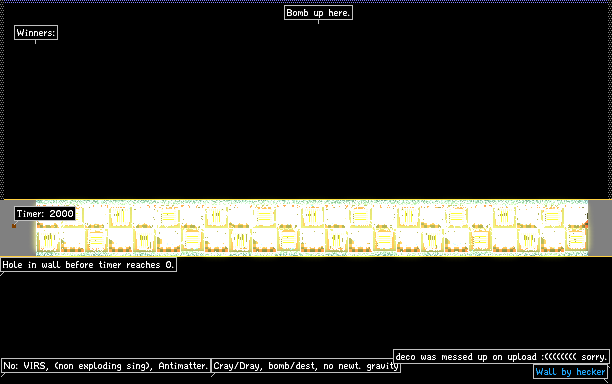Click the "Timer: 2000" sign
The height and width of the screenshot is (384, 612).
click(x=45, y=213)
